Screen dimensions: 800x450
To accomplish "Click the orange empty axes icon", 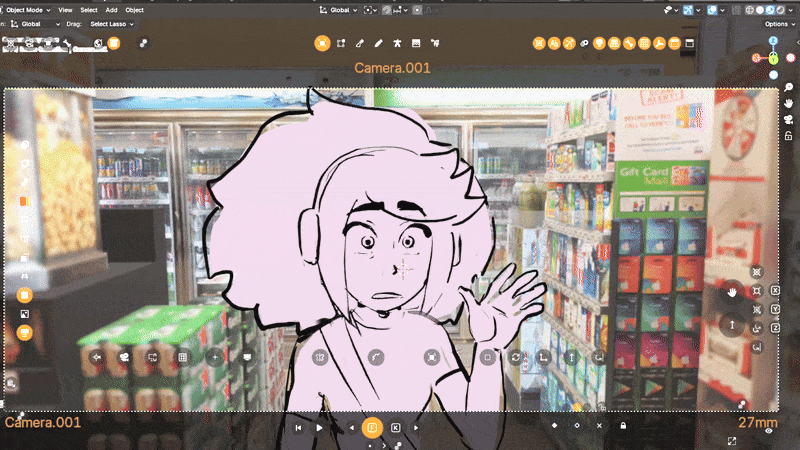I will pyautogui.click(x=659, y=43).
